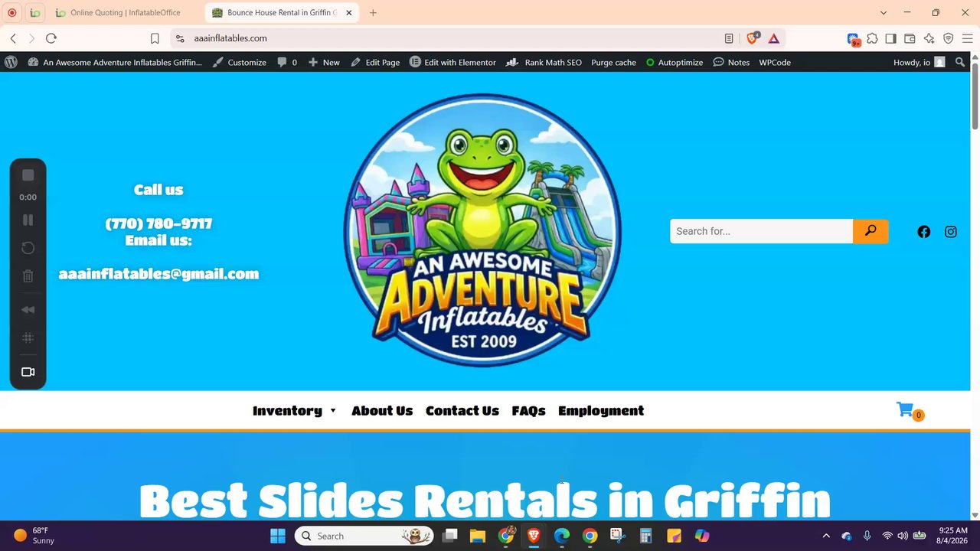Viewport: 980px width, 551px height.
Task: Bookmark this page with the bookmark icon
Action: (x=155, y=38)
